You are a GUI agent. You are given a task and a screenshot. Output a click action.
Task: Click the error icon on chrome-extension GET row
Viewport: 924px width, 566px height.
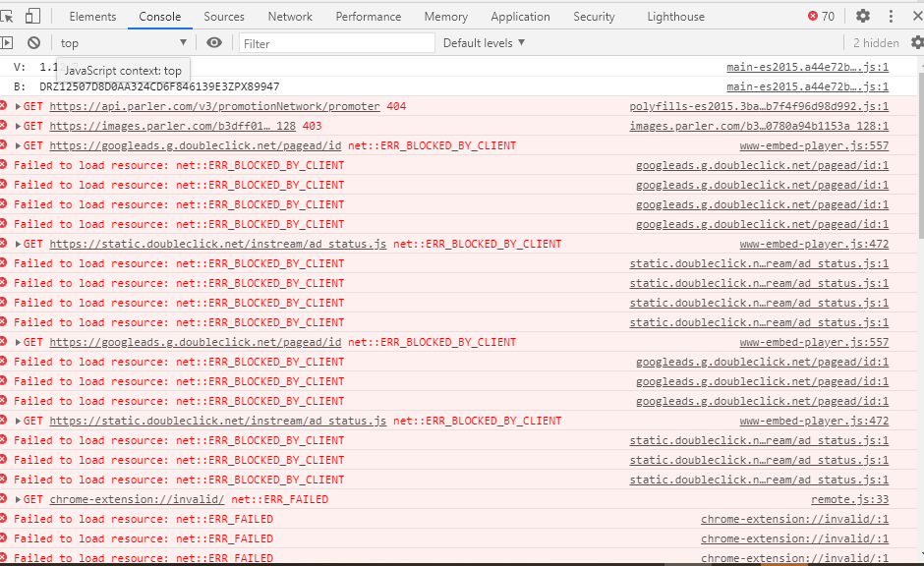point(4,499)
